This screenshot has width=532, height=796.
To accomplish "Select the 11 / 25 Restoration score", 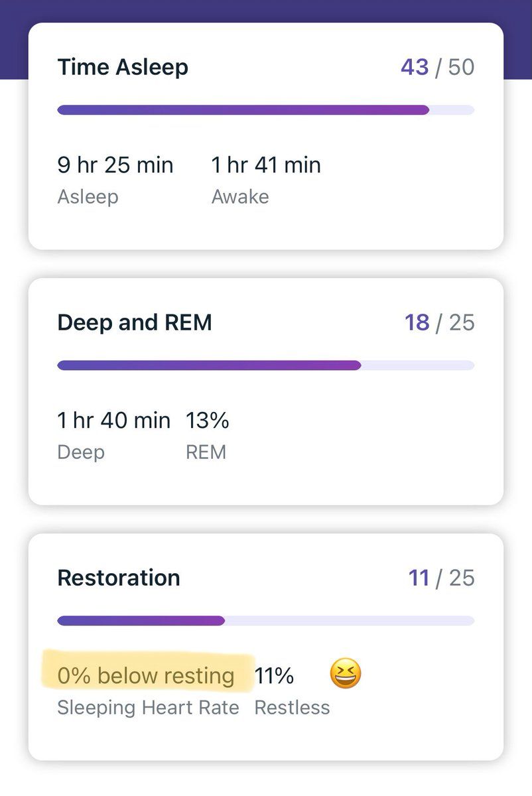I will [441, 578].
